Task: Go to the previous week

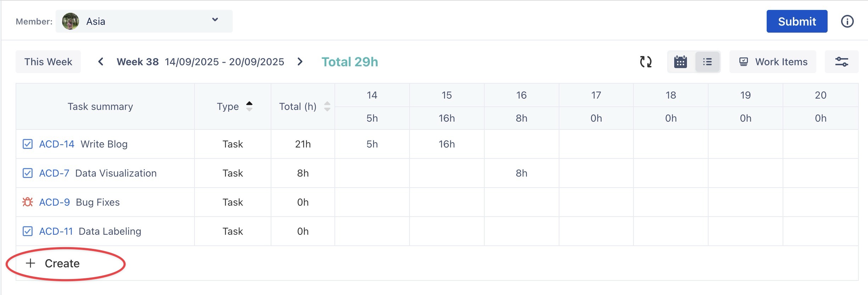Action: 101,62
